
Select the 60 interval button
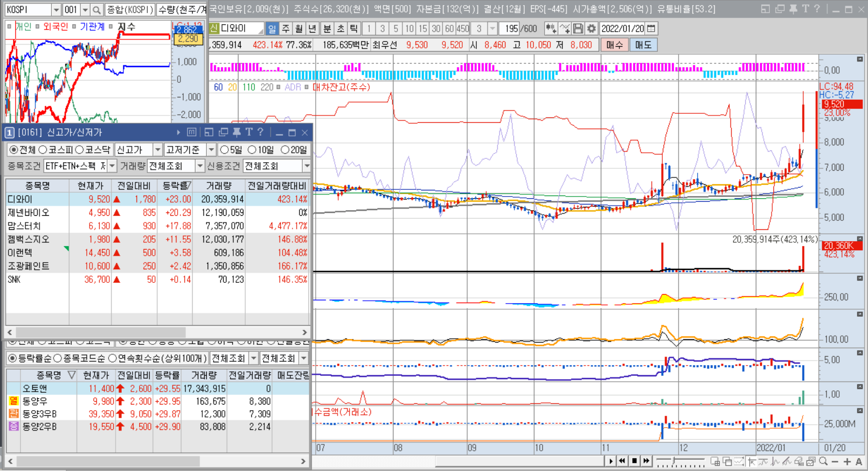[x=449, y=29]
